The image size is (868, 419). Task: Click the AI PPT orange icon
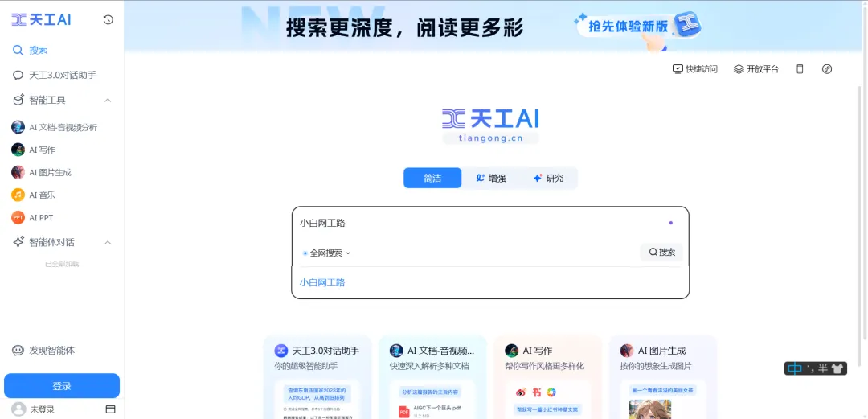coord(18,218)
